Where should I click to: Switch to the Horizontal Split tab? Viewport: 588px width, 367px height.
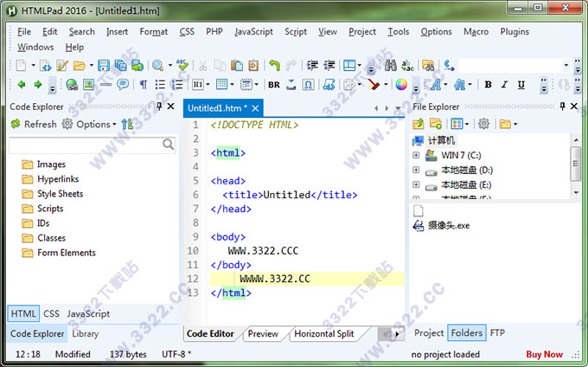pos(324,333)
